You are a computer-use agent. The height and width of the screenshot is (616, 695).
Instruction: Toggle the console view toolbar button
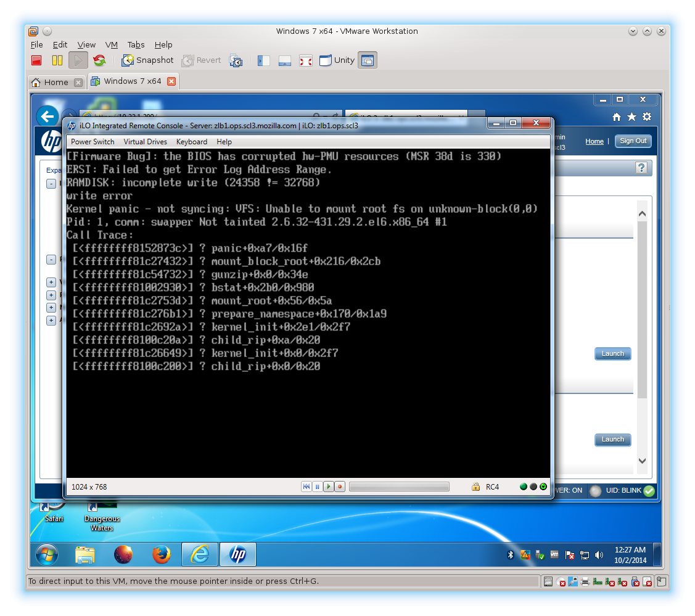pos(368,60)
